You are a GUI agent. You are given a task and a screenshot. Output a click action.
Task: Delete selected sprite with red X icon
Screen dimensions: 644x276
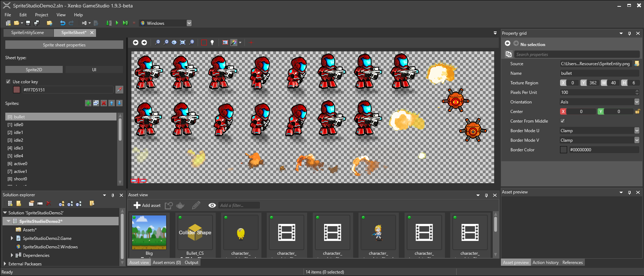[104, 103]
